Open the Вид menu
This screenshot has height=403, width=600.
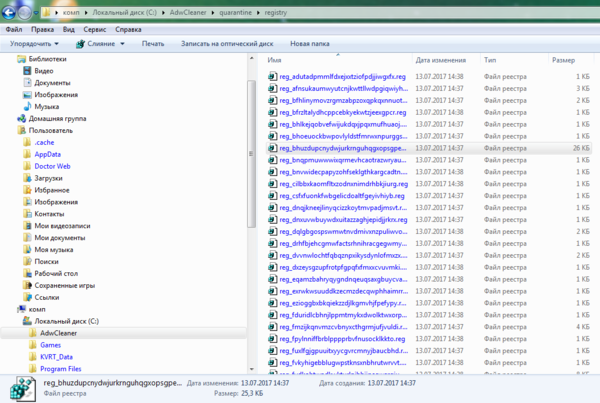pos(69,29)
